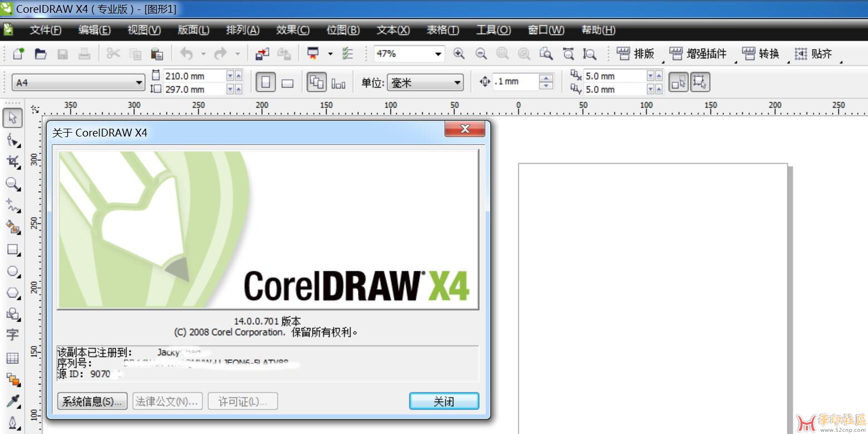This screenshot has width=868, height=434.
Task: Click the Undo arrow
Action: click(186, 53)
